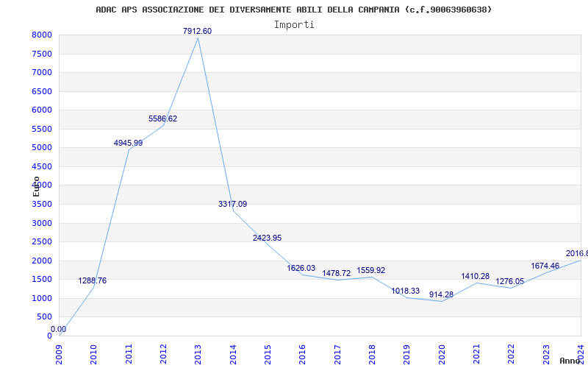The height and width of the screenshot is (368, 588).
Task: Select the y-axis tick label 2000
Action: [42, 261]
